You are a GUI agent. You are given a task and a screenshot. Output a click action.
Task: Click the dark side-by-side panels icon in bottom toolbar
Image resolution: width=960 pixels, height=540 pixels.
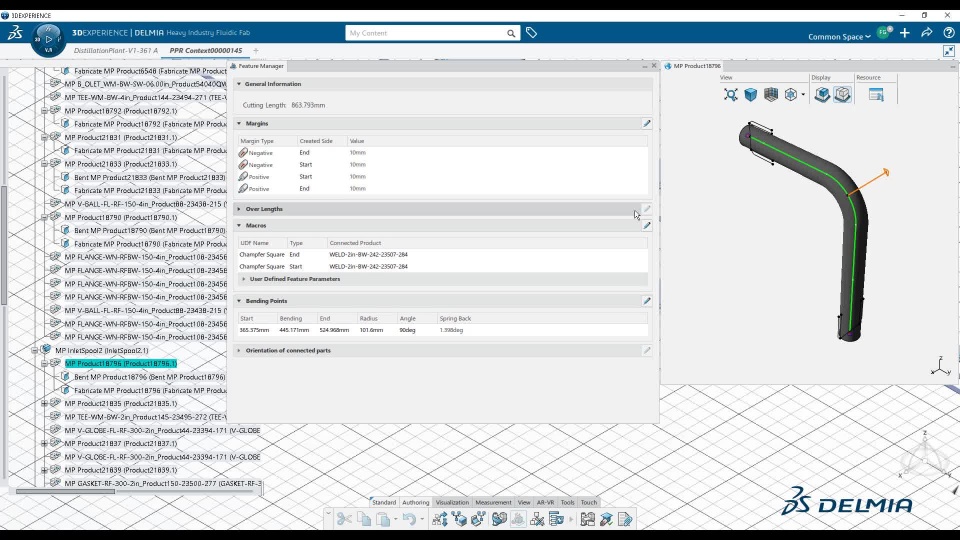point(588,520)
